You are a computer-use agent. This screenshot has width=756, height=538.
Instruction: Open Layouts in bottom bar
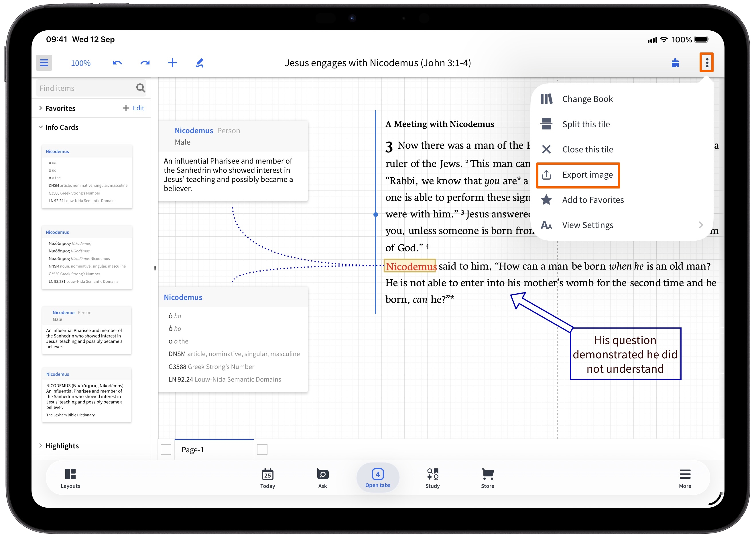tap(70, 478)
